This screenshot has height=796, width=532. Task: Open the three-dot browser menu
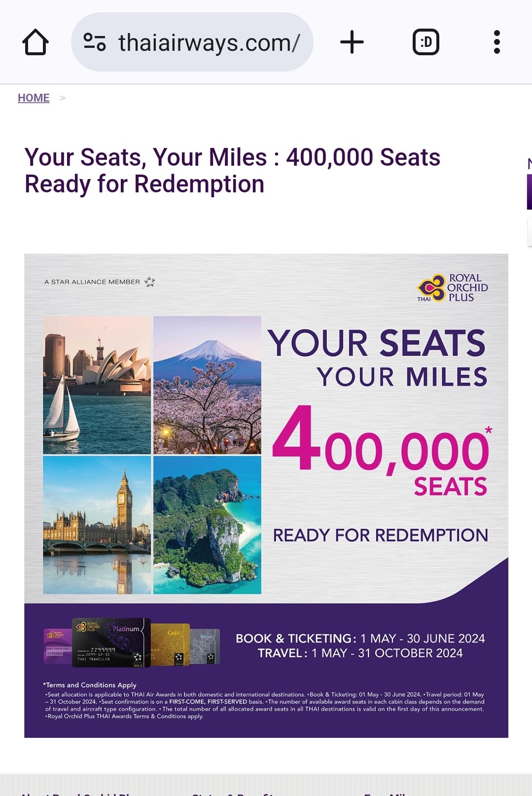tap(497, 42)
